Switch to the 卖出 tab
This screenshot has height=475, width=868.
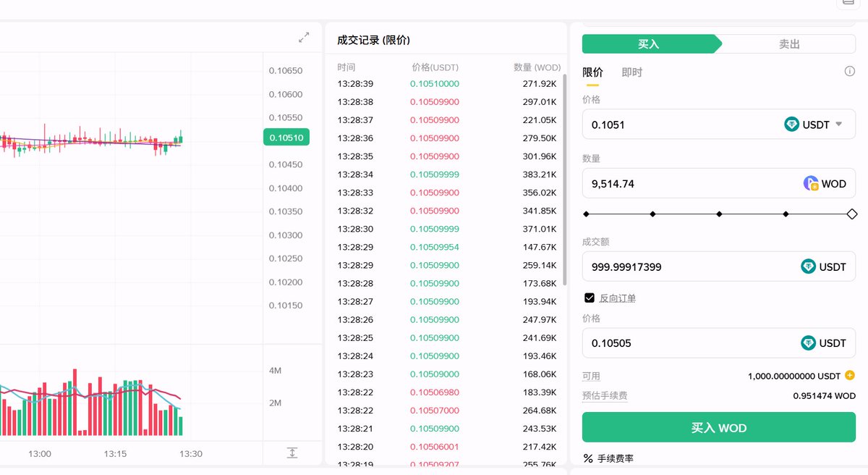point(789,44)
